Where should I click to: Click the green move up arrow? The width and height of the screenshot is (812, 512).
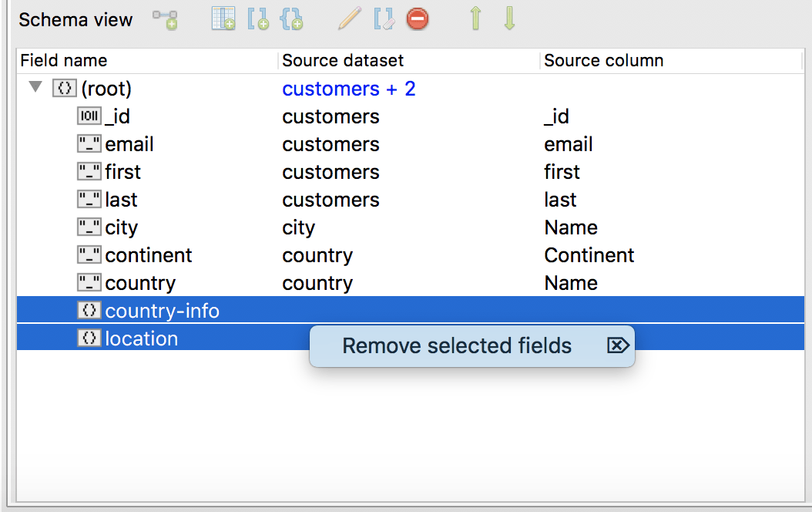[475, 19]
